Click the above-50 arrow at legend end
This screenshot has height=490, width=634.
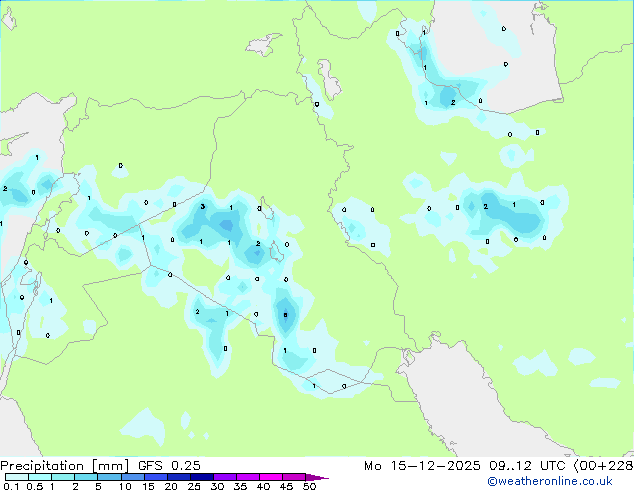(317, 477)
